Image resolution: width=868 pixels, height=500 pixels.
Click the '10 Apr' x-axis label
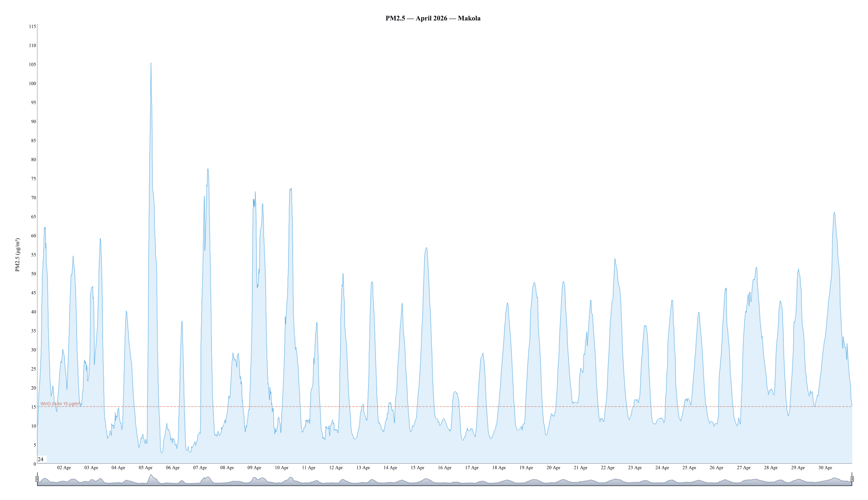pyautogui.click(x=281, y=468)
